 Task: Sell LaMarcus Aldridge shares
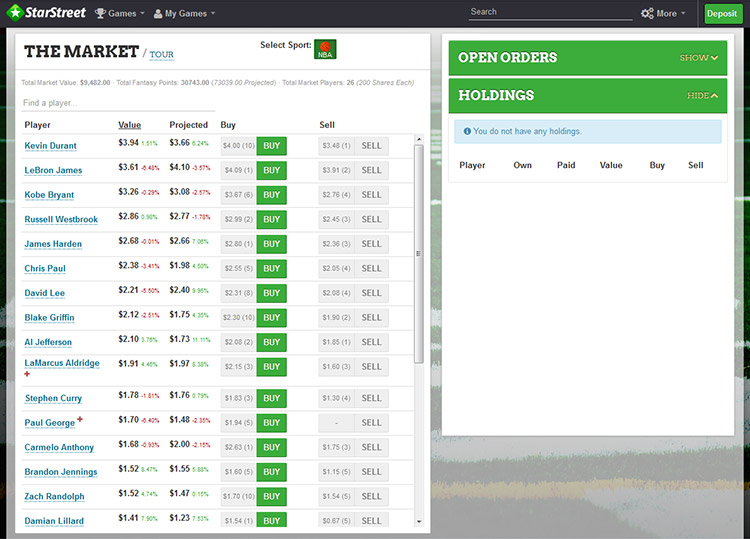[x=372, y=367]
